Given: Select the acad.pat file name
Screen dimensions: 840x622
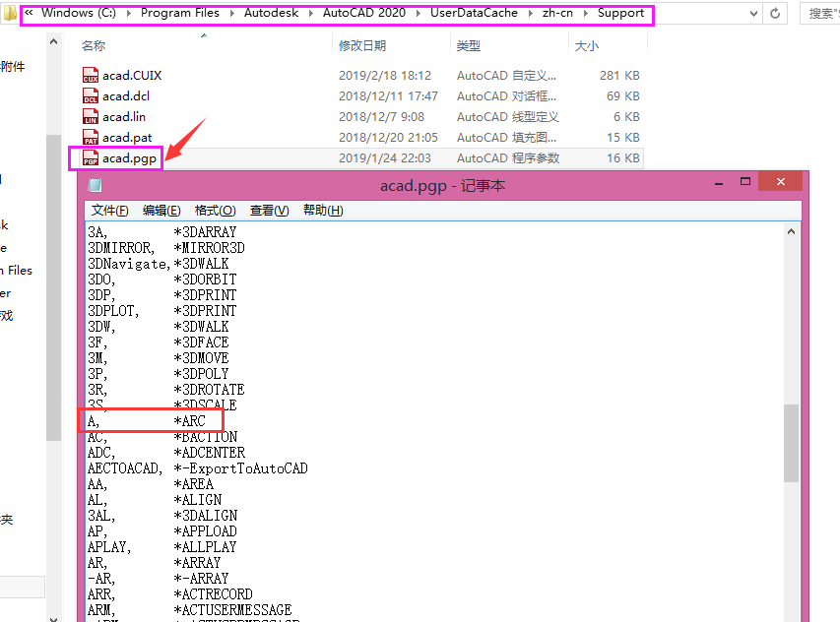Looking at the screenshot, I should (127, 138).
